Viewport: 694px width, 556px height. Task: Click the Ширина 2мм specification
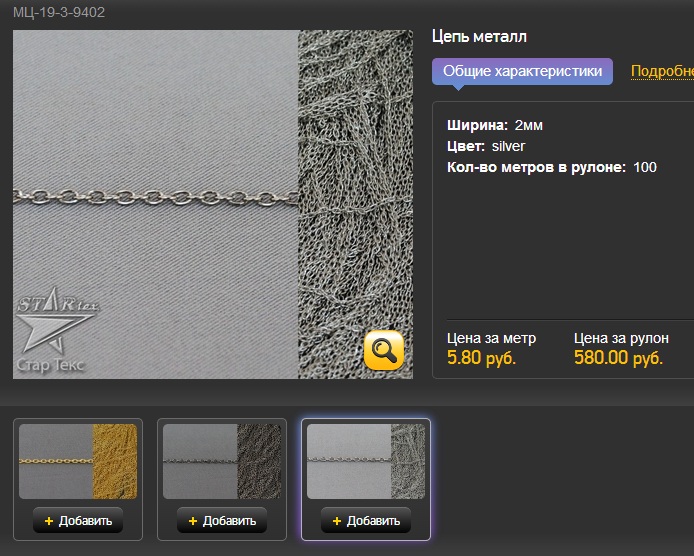coord(495,125)
